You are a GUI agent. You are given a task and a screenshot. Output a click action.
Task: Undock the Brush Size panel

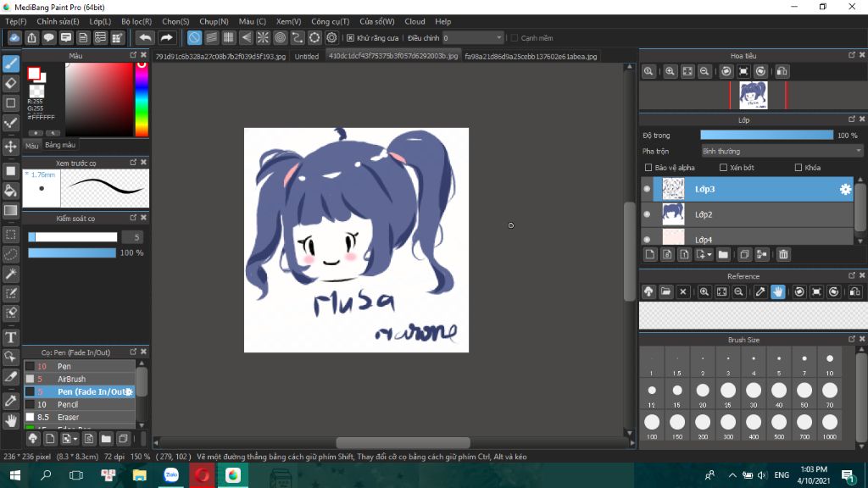pyautogui.click(x=851, y=339)
